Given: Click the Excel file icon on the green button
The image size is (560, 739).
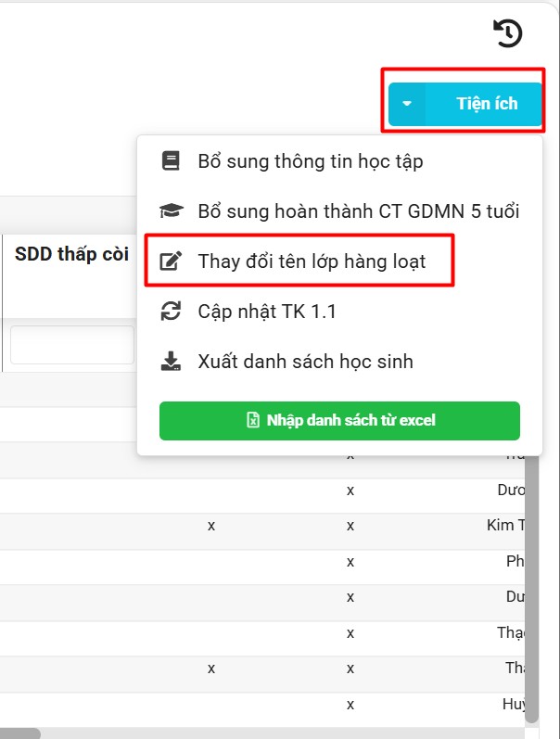Looking at the screenshot, I should coord(253,420).
